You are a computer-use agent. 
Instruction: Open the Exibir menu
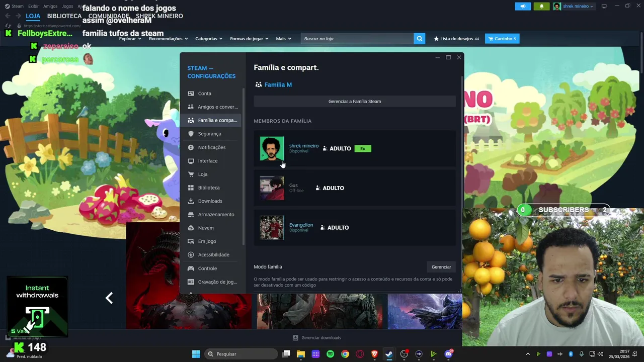click(33, 7)
